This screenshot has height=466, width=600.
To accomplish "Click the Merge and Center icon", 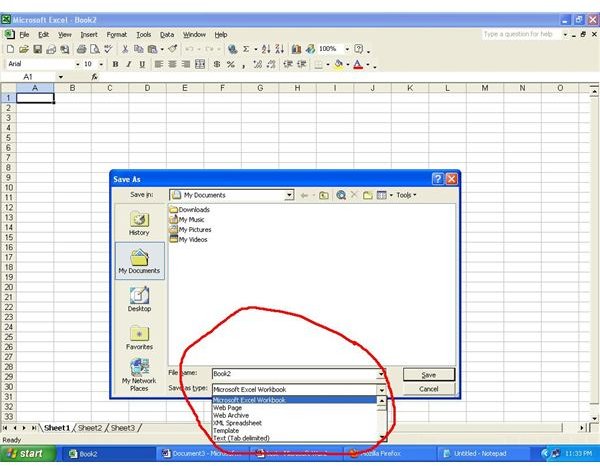I will point(200,64).
